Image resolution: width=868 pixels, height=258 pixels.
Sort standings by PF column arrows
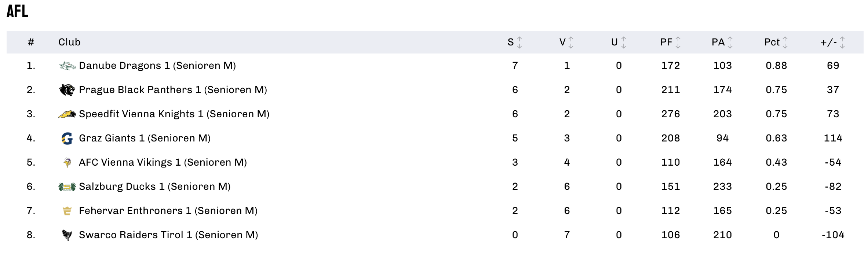pos(678,43)
